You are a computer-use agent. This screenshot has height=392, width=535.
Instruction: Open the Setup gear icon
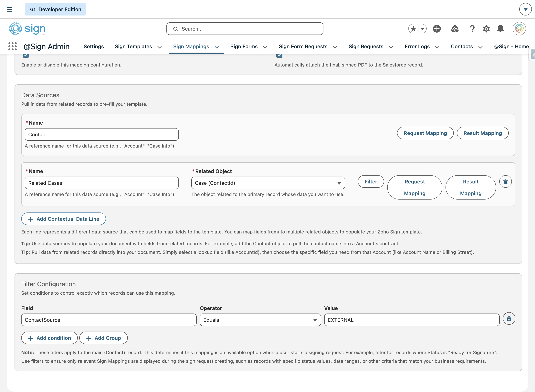click(x=486, y=29)
